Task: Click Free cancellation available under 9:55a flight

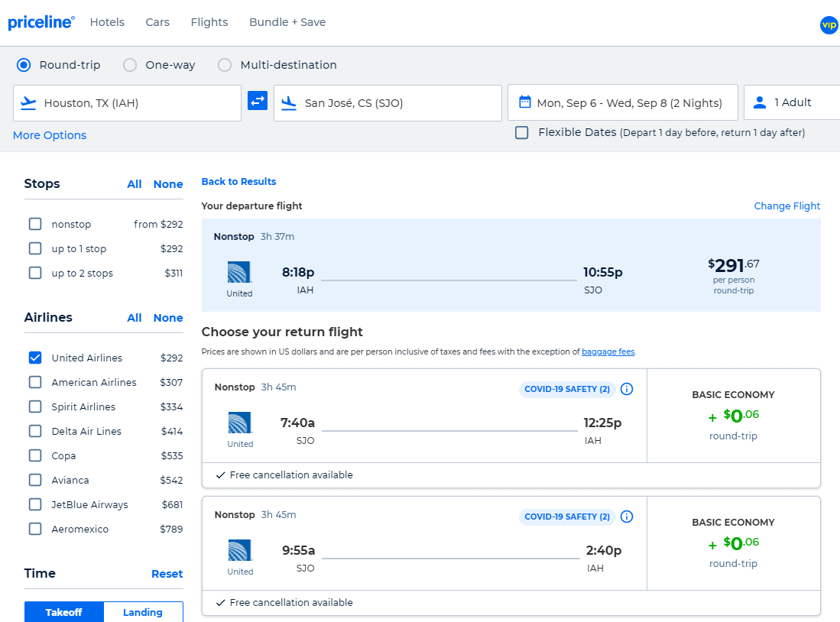Action: (291, 602)
